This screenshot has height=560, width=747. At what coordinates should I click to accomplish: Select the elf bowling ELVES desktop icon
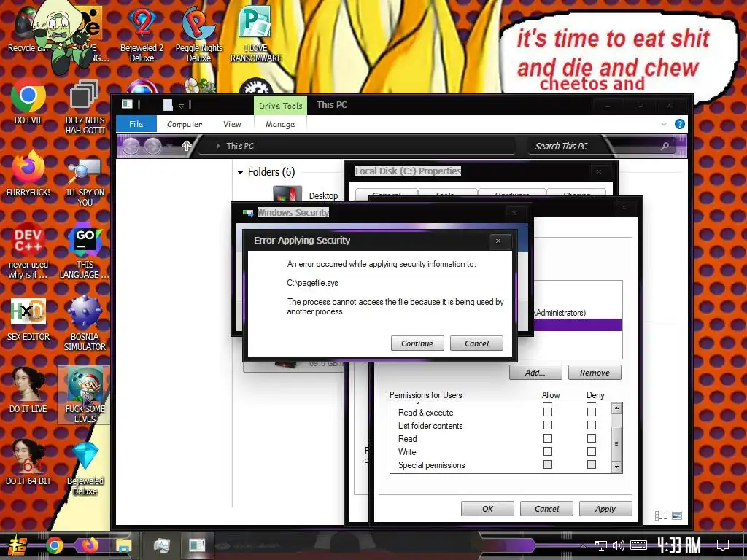(x=85, y=395)
